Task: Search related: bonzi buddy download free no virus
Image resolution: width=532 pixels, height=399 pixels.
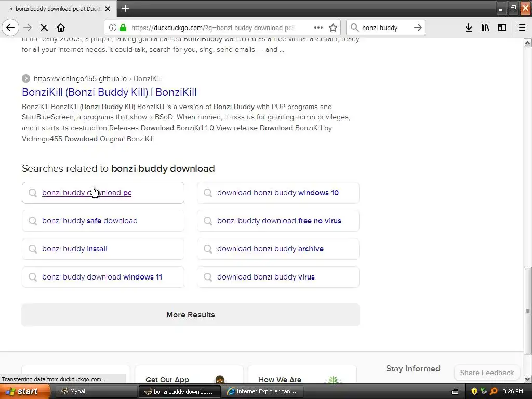Action: (278, 221)
